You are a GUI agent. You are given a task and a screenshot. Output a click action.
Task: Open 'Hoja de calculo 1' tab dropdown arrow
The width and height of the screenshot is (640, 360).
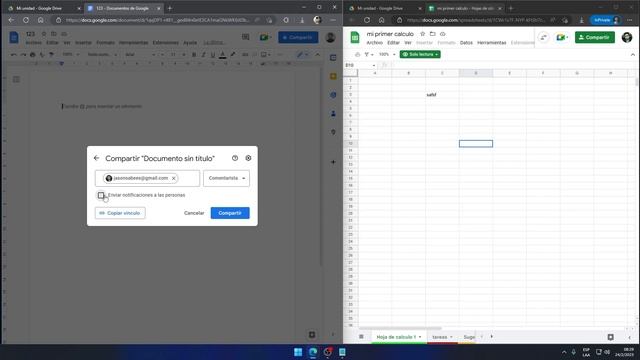click(x=420, y=337)
